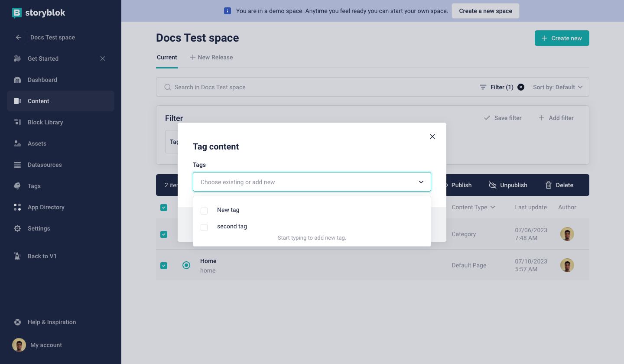Open the Dashboard from the sidebar
The height and width of the screenshot is (364, 624).
pyautogui.click(x=42, y=80)
